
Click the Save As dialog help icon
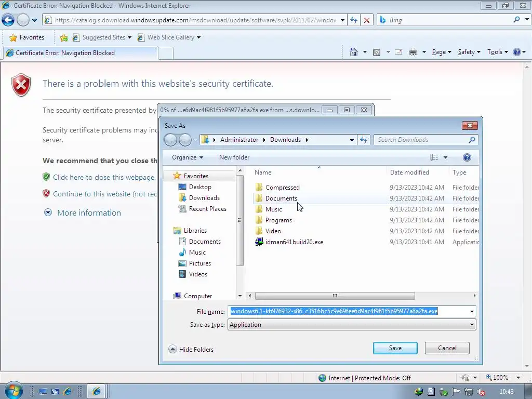[467, 157]
